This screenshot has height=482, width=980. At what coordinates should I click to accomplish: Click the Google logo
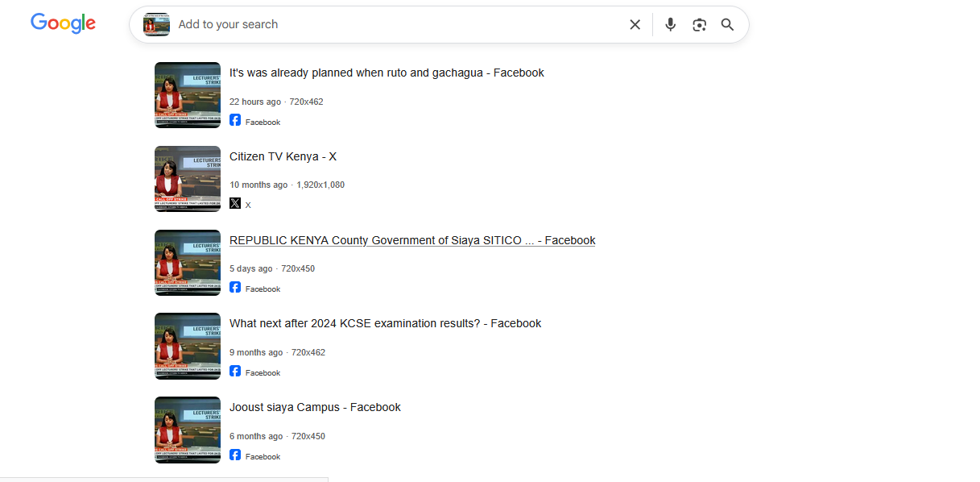coord(63,23)
